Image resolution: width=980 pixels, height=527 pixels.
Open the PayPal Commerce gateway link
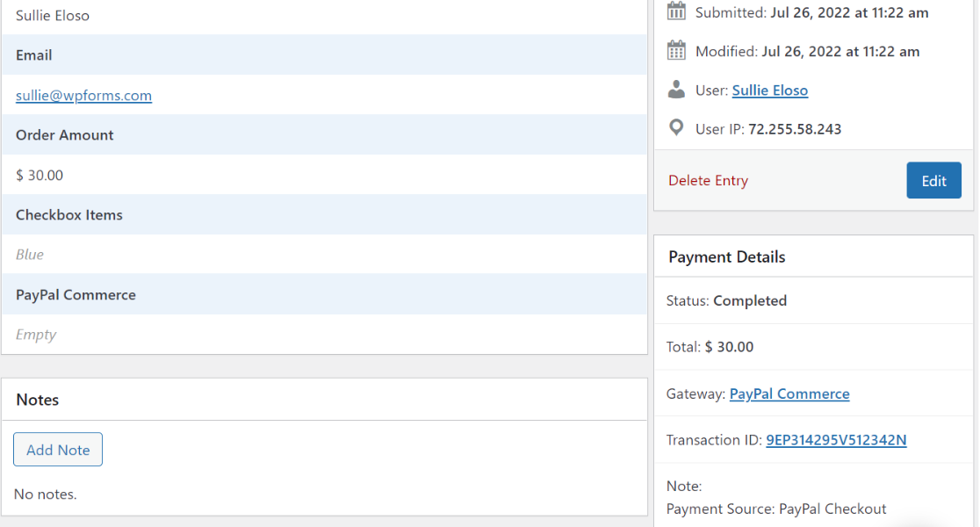coord(789,393)
